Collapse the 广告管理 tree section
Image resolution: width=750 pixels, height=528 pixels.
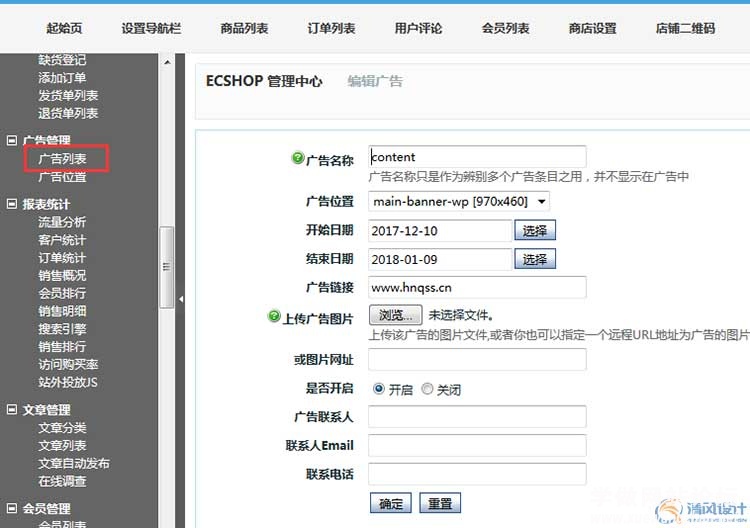(x=12, y=141)
